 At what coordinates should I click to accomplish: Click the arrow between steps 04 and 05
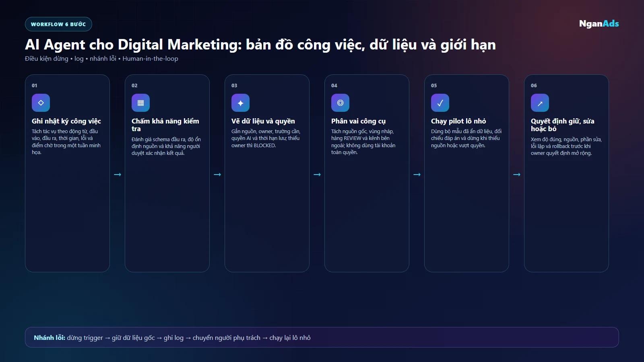point(417,175)
